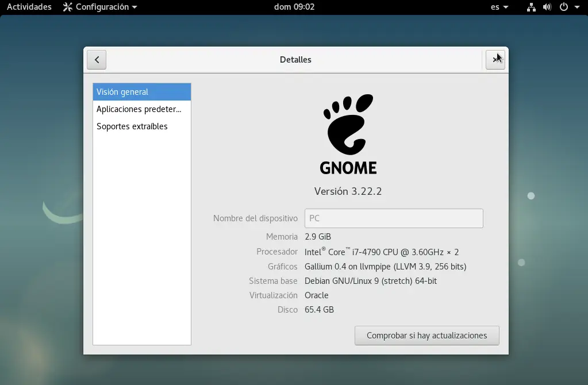This screenshot has width=588, height=385.
Task: Expand the system menu arrow beside power icon
Action: click(577, 7)
